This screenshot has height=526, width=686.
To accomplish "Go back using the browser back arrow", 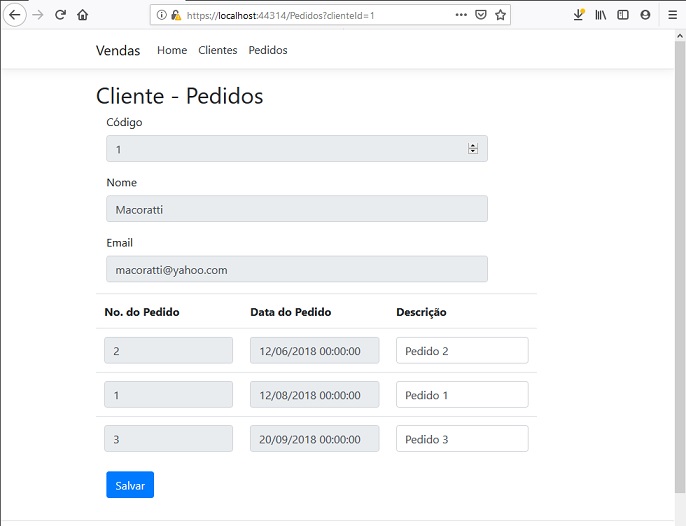I will pos(14,15).
